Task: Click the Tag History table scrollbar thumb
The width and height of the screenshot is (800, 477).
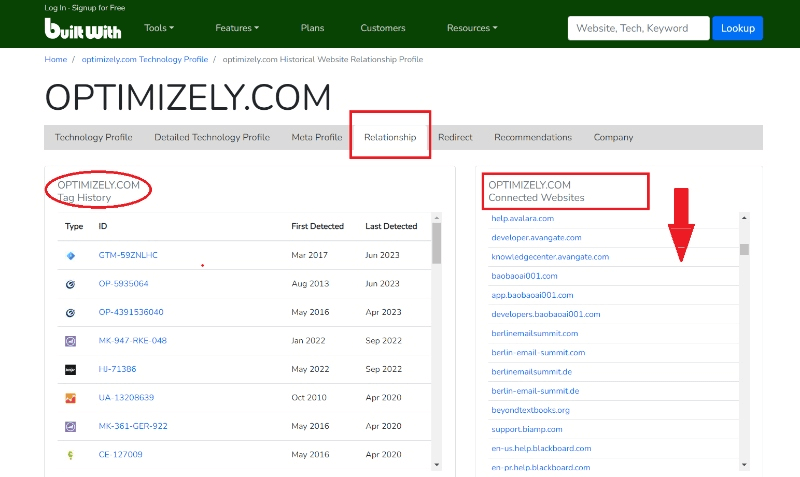Action: pyautogui.click(x=436, y=242)
